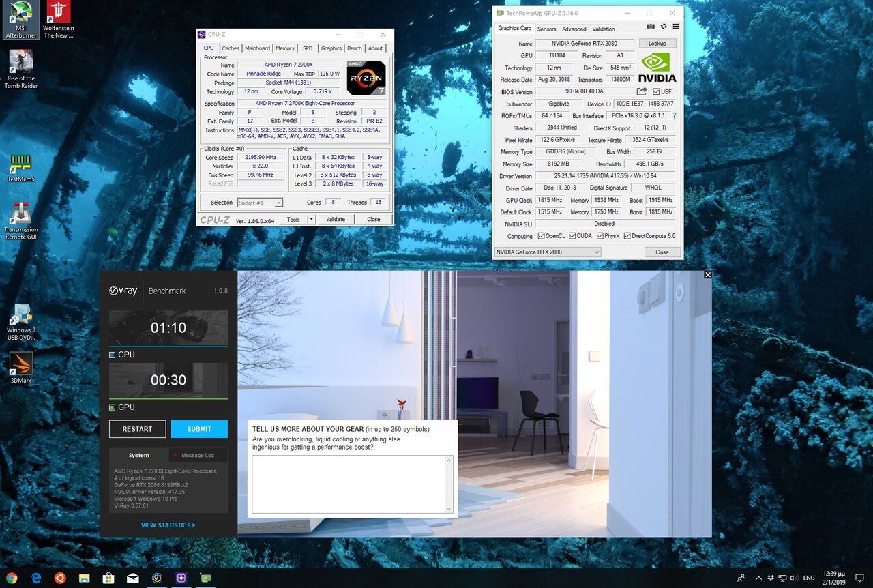
Task: Click Lookup button in GPU-Z
Action: click(657, 43)
